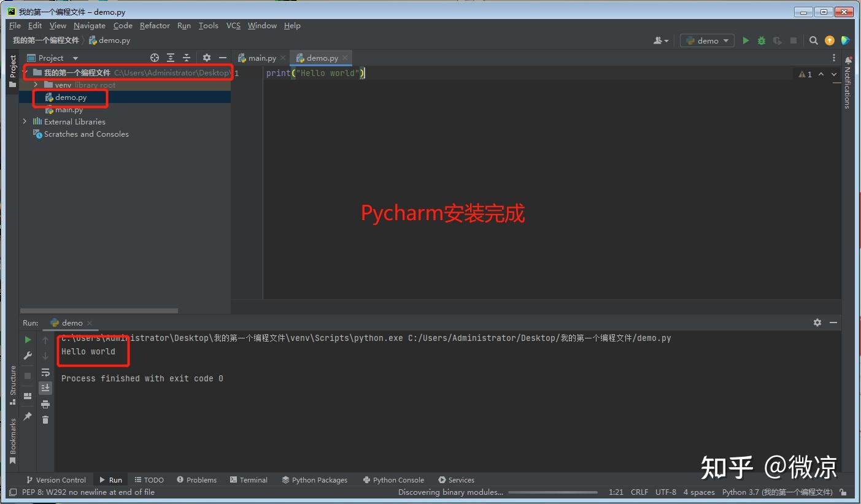Open the Problems tool window
Viewport: 861px width, 504px height.
pyautogui.click(x=196, y=480)
